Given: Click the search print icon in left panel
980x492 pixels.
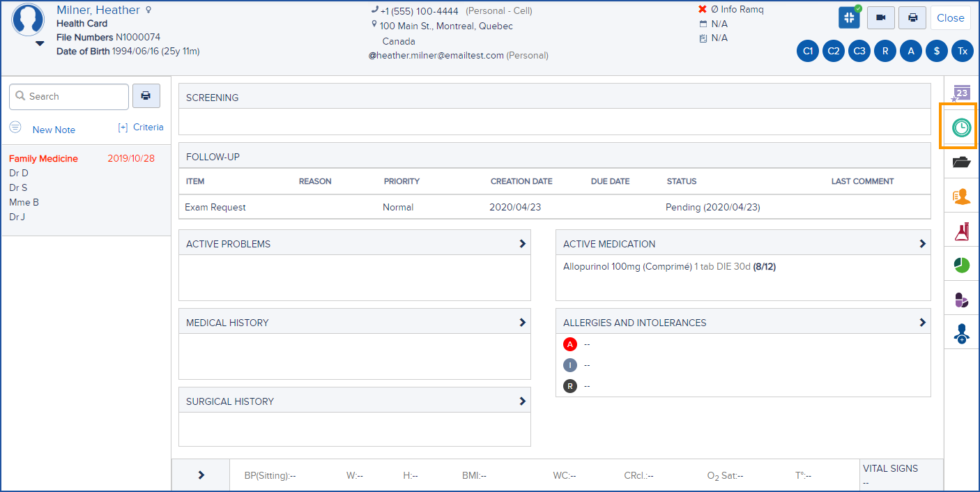Looking at the screenshot, I should (x=146, y=95).
